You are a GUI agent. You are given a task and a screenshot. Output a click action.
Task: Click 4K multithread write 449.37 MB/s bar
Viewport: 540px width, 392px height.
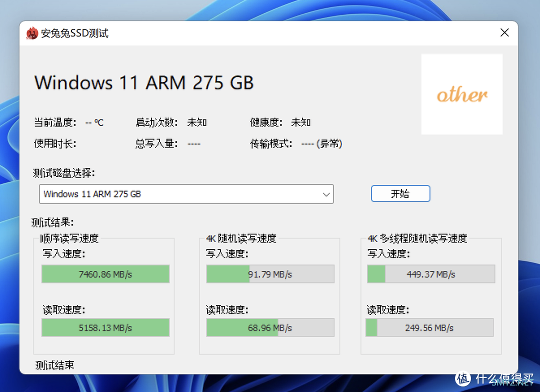point(431,274)
